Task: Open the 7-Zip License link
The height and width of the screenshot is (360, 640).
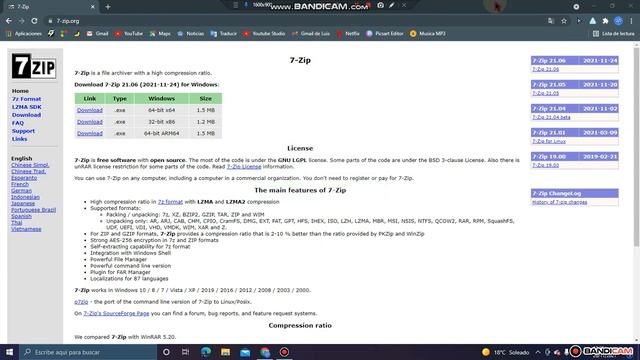Action: click(x=244, y=167)
